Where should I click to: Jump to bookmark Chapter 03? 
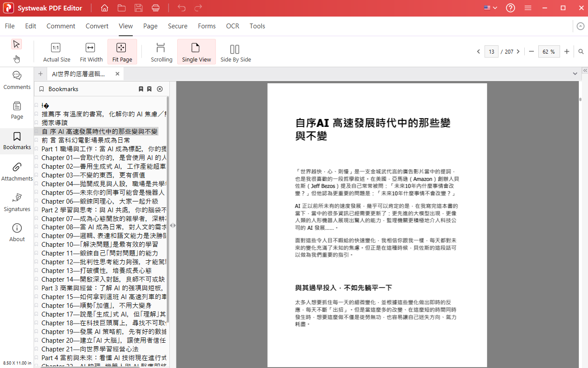point(93,175)
